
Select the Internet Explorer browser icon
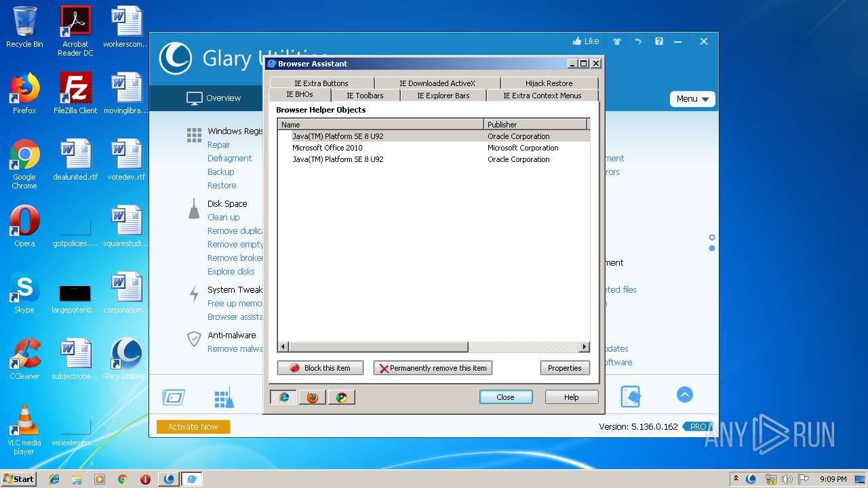click(283, 397)
